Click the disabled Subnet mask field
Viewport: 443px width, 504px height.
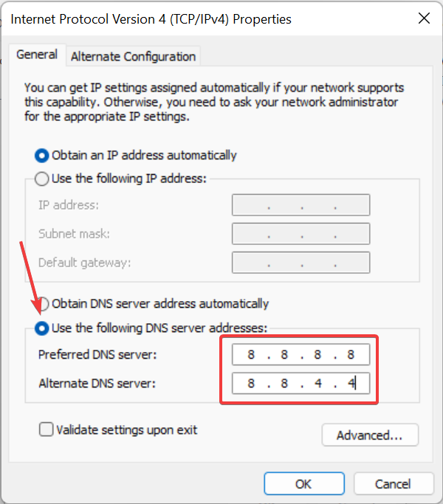301,234
